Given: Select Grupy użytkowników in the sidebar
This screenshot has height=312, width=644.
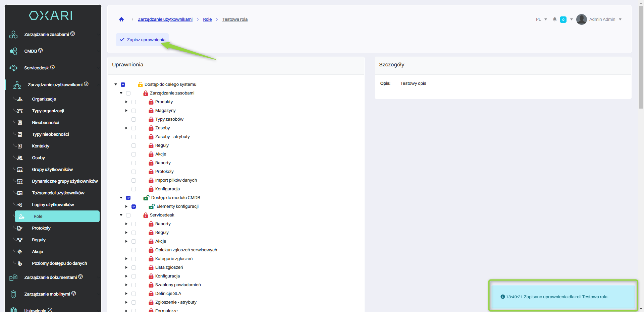Looking at the screenshot, I should click(52, 170).
